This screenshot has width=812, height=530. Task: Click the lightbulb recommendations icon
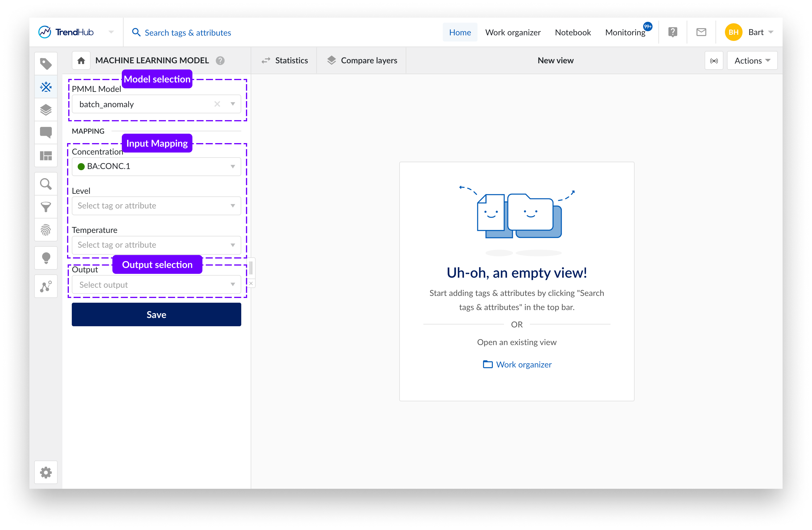46,258
